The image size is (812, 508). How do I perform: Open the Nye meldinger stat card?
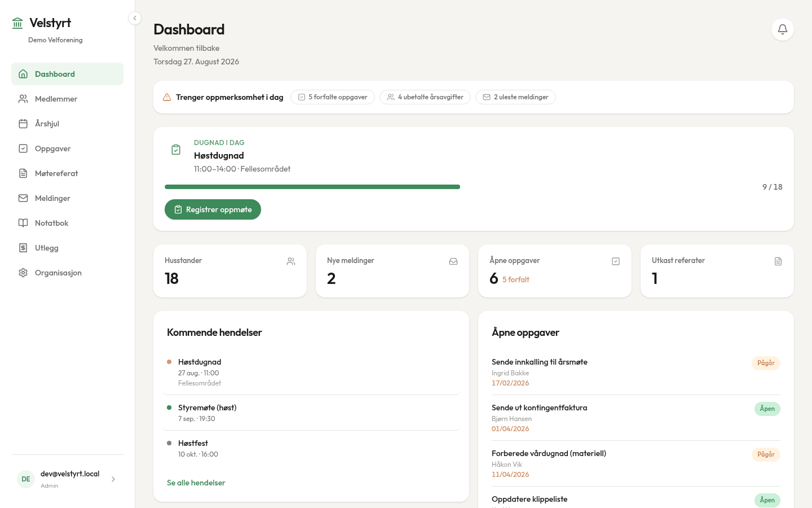pyautogui.click(x=392, y=271)
